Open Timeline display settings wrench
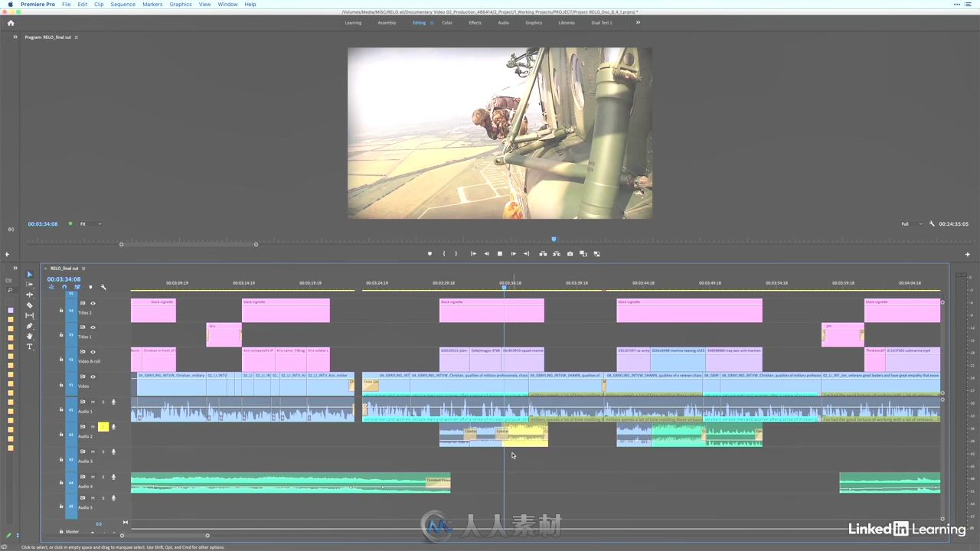980x551 pixels. (x=103, y=287)
